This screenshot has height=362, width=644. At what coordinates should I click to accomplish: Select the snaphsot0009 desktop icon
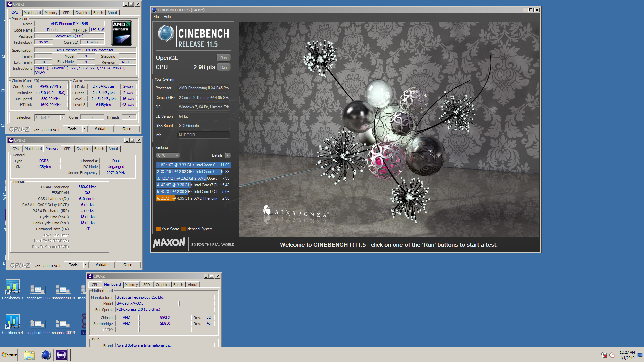tap(38, 326)
